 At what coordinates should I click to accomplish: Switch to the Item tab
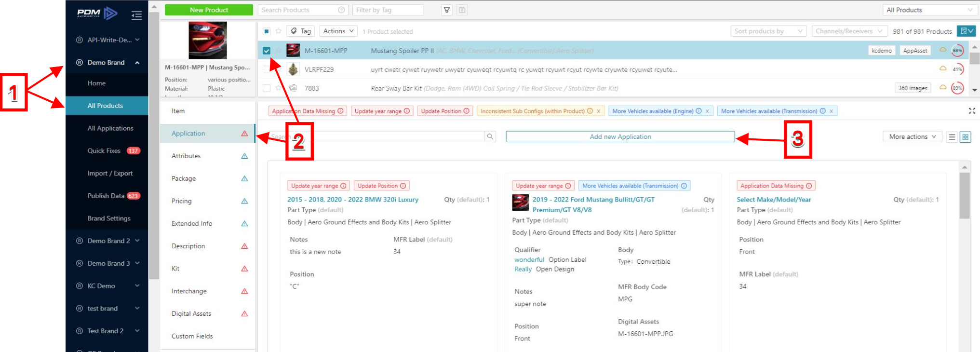click(x=207, y=111)
